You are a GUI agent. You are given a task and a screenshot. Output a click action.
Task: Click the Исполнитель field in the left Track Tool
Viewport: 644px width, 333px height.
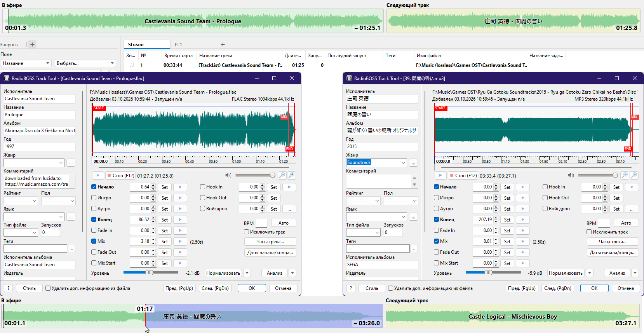pos(39,99)
